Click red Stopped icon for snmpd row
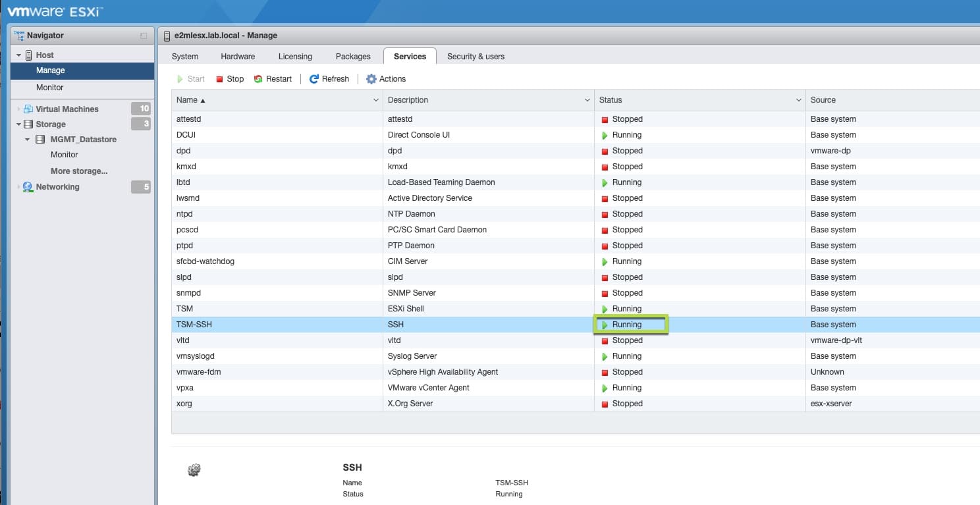 tap(605, 294)
